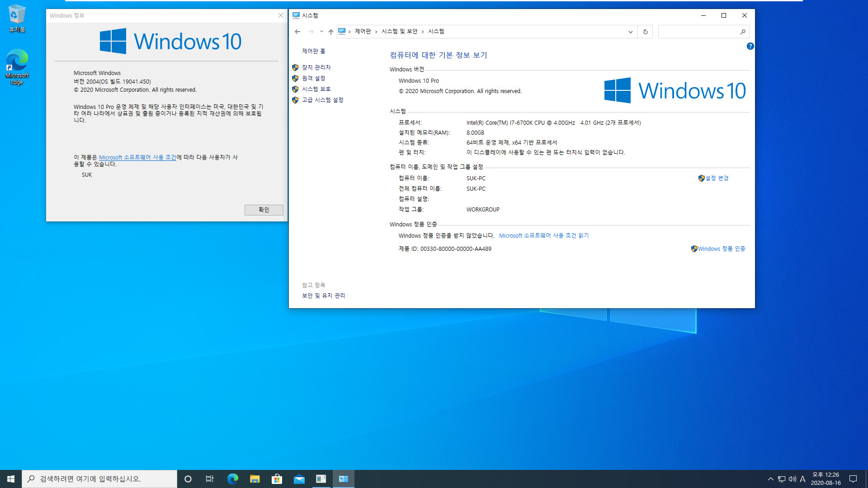Click processor info Intel Core i7-6700K text
The height and width of the screenshot is (488, 868).
pos(553,123)
